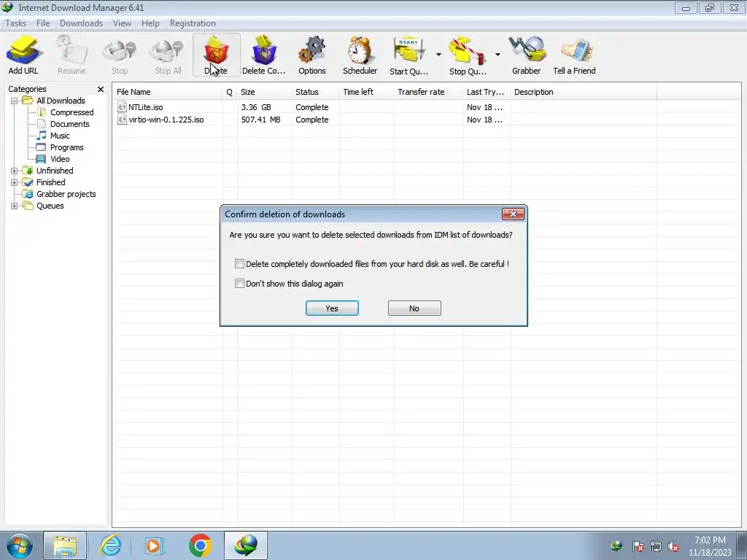Viewport: 747px width, 560px height.
Task: Open the Downloads menu
Action: click(x=81, y=23)
